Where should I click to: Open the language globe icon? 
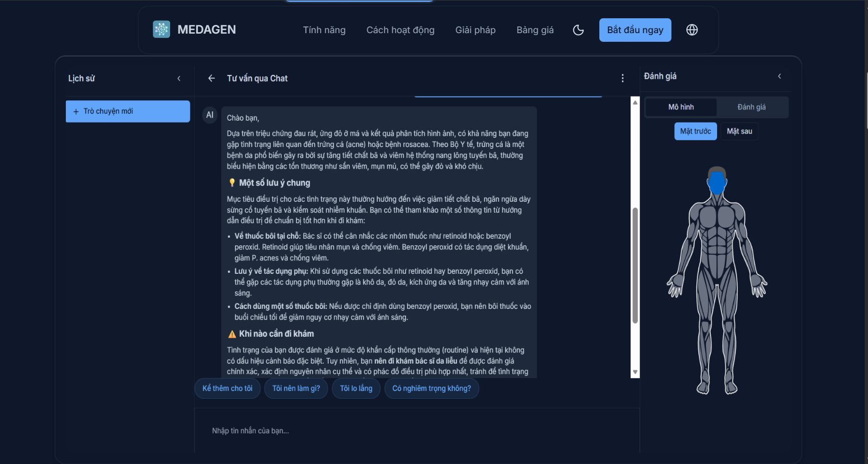tap(692, 30)
